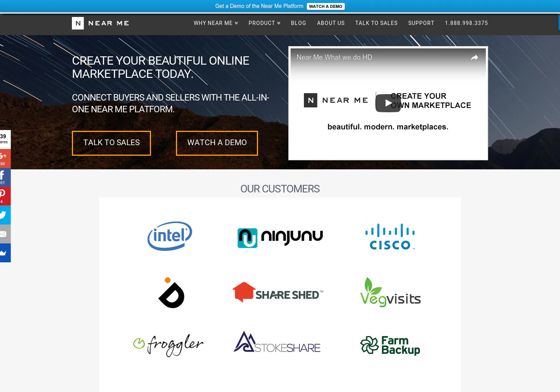This screenshot has width=560, height=392.
Task: Share on Facebook from sidebar
Action: coord(5,177)
